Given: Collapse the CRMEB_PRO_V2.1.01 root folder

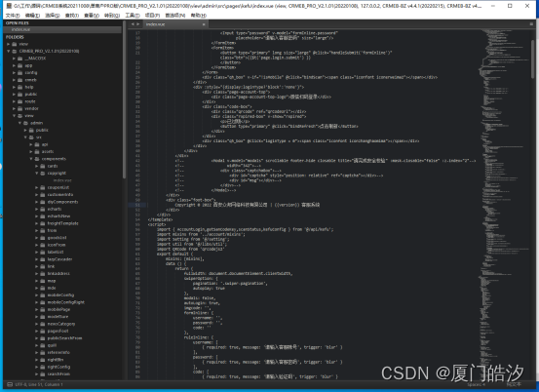Looking at the screenshot, I should [x=8, y=51].
